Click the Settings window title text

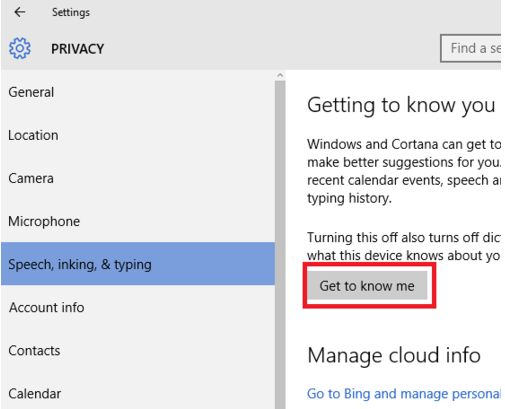click(71, 13)
